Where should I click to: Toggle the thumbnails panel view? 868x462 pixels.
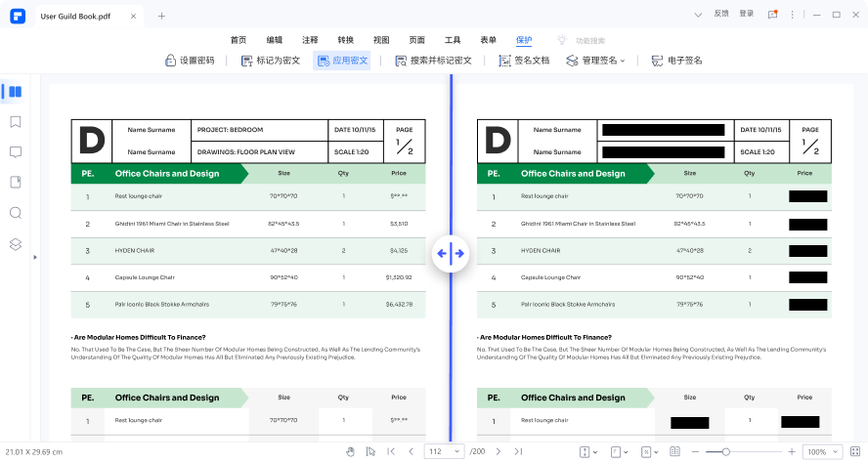(13, 92)
